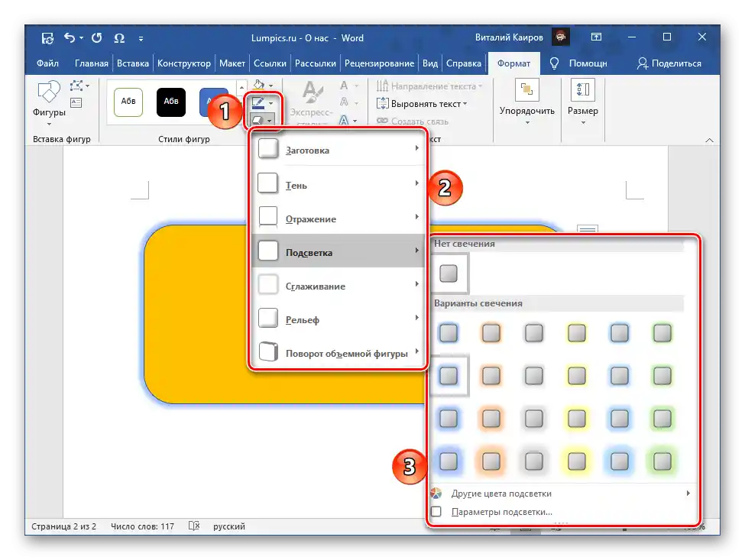
Task: Collapse the ribbon with the chevron
Action: [x=709, y=140]
